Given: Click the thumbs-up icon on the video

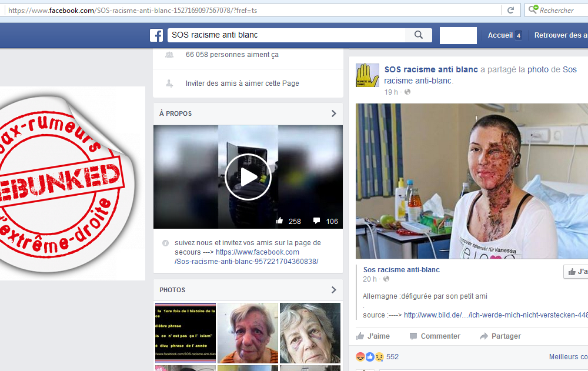Looking at the screenshot, I should pos(279,220).
